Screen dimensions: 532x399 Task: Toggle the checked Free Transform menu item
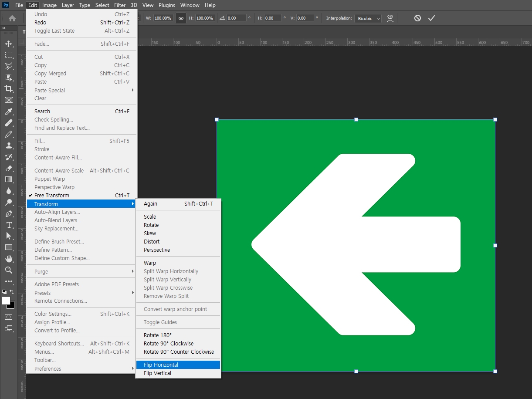click(x=82, y=196)
